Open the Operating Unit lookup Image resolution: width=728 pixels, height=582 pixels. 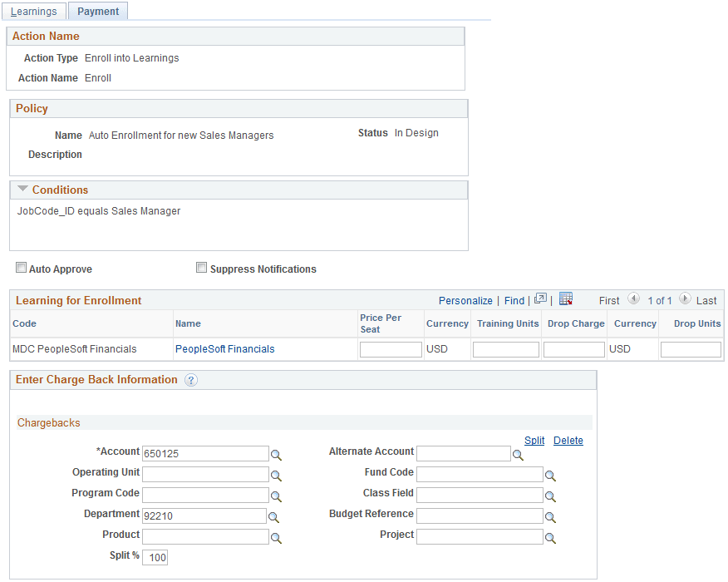point(276,475)
